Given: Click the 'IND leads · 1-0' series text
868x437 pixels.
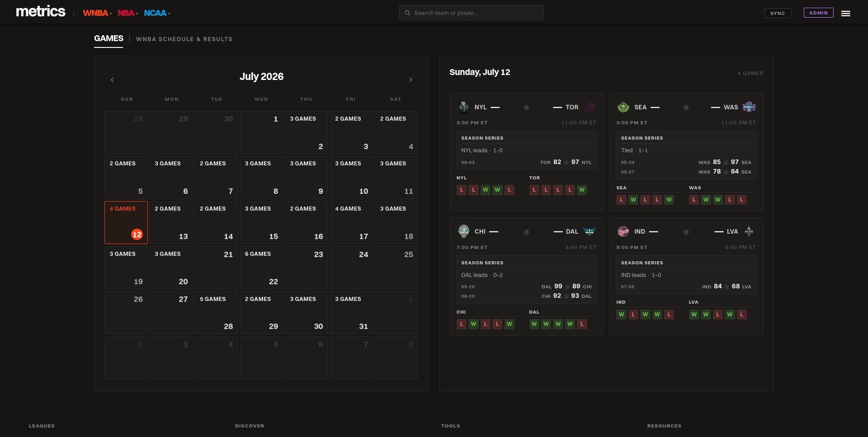Looking at the screenshot, I should (641, 275).
